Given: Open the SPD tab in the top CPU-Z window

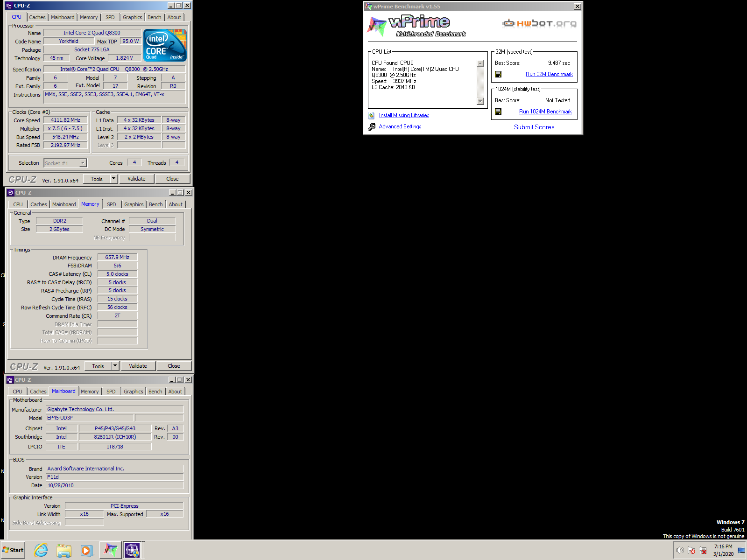Looking at the screenshot, I should (110, 17).
